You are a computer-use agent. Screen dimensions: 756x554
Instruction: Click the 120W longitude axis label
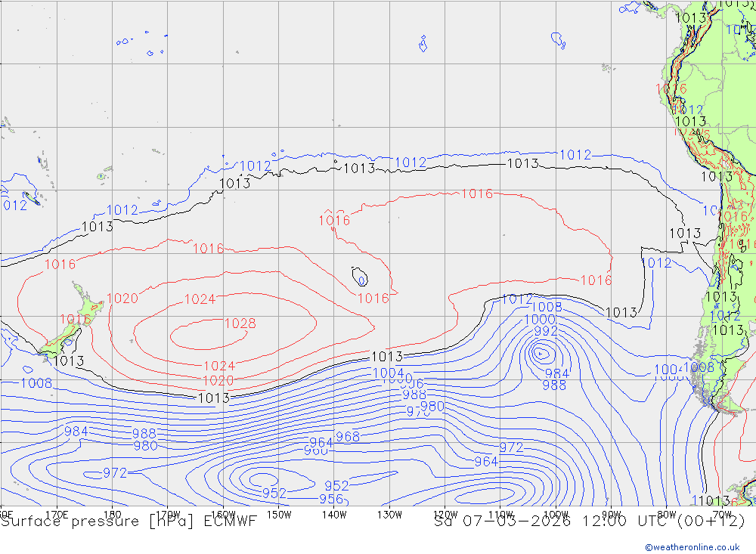[x=445, y=515]
